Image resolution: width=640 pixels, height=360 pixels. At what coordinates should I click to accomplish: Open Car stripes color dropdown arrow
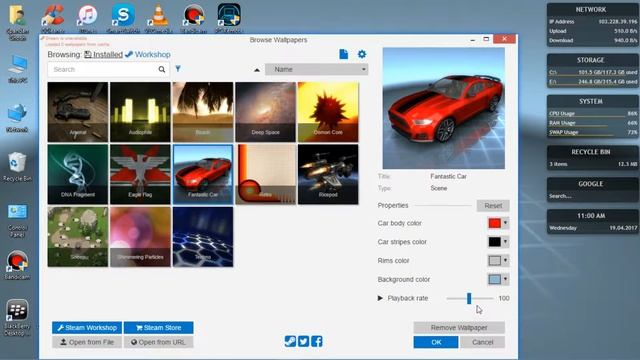[x=505, y=242]
